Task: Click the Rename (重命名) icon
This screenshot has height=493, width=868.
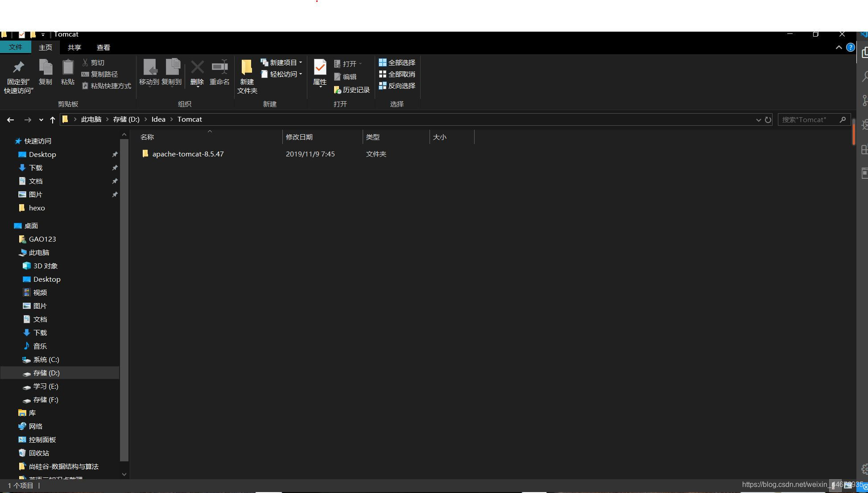Action: pos(219,67)
